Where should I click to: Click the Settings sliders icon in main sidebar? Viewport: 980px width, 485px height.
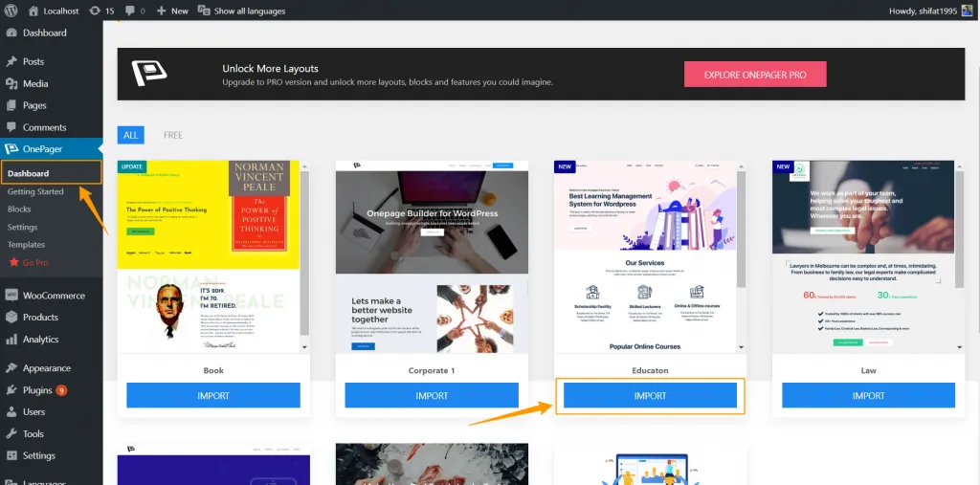click(11, 455)
